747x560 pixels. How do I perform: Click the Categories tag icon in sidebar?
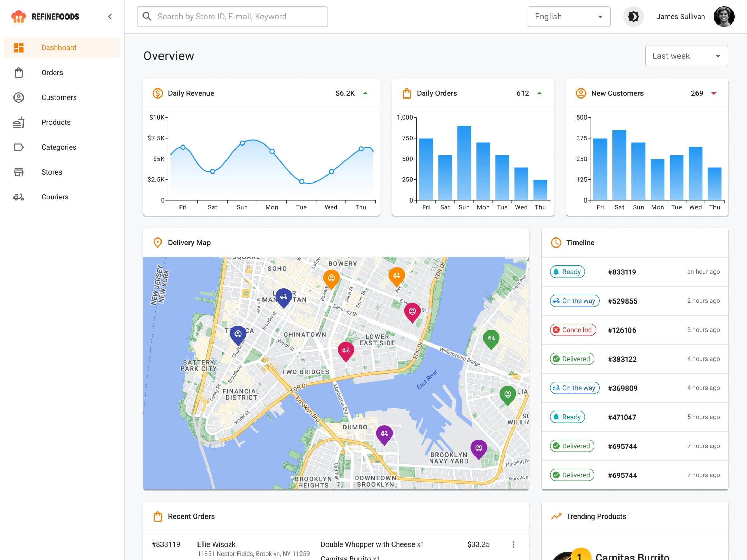[19, 147]
